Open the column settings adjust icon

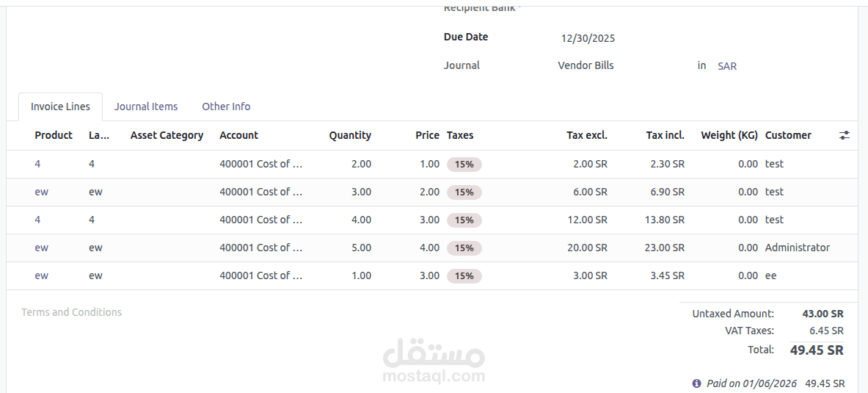(845, 135)
